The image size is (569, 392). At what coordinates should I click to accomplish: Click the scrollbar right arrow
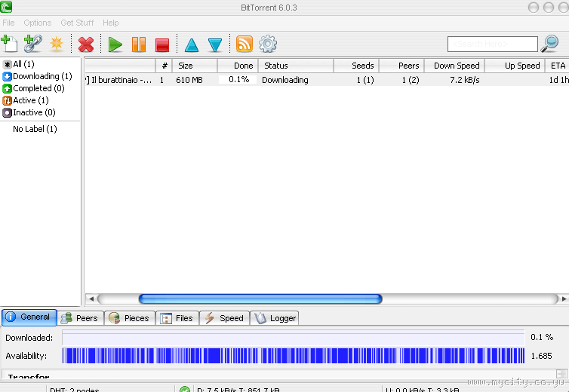564,299
